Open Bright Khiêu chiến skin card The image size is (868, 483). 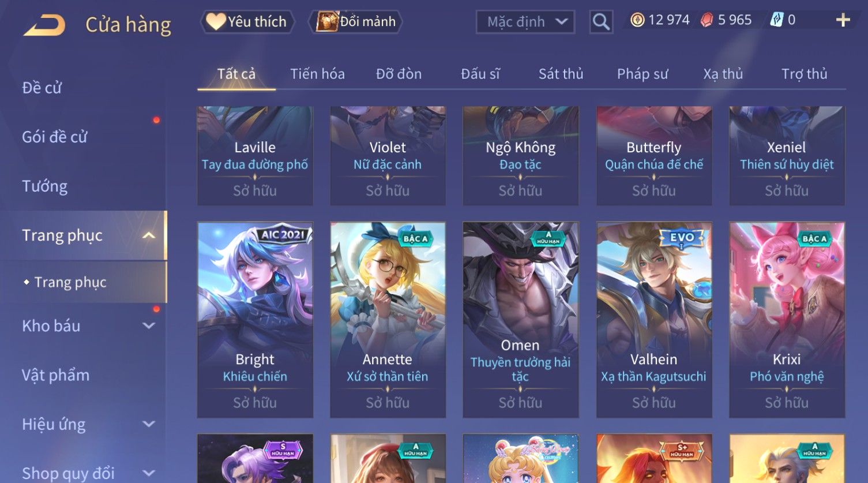click(255, 320)
